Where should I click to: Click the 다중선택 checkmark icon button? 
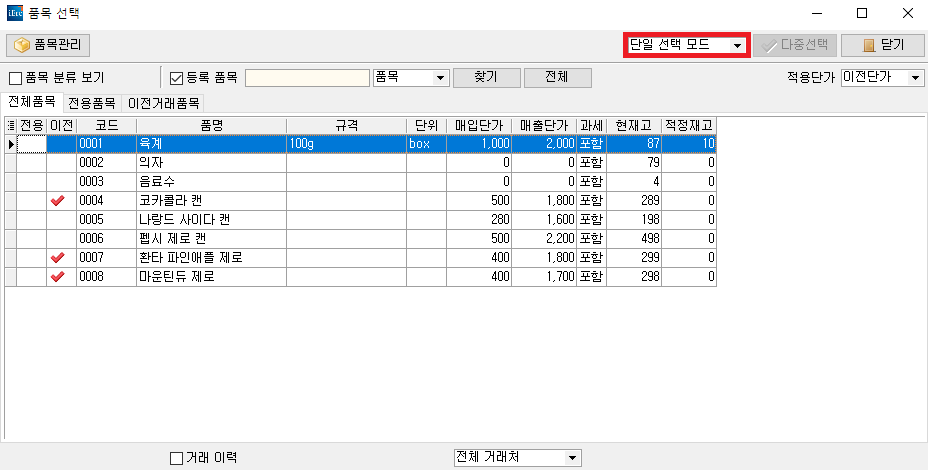(793, 45)
